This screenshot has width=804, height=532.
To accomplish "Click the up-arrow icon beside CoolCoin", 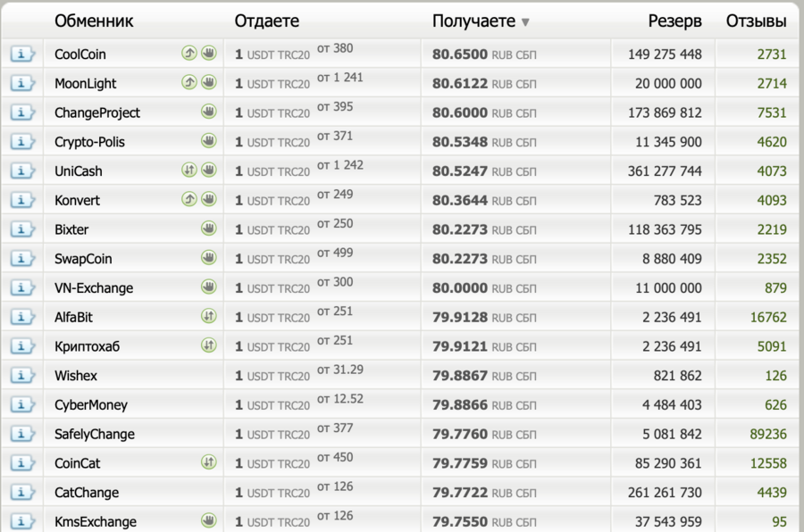I will [189, 54].
